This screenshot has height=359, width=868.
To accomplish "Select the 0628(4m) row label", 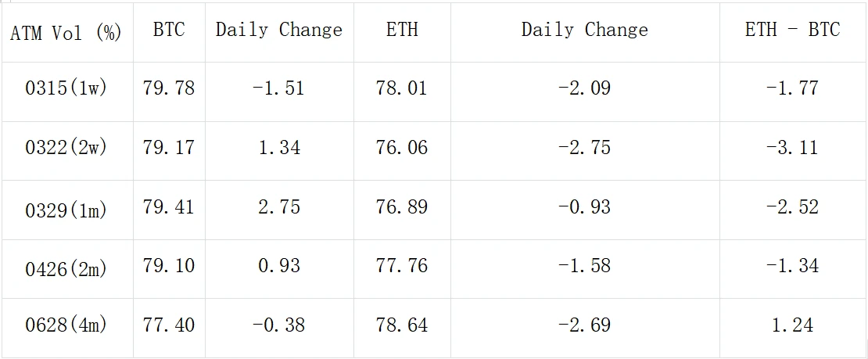I will (66, 325).
